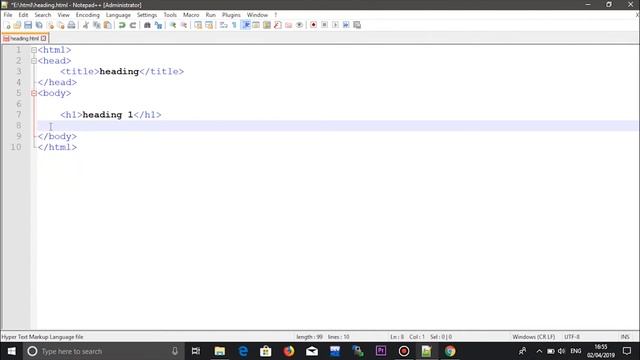The image size is (640, 360).
Task: Create a new document via toolbar
Action: point(7,25)
